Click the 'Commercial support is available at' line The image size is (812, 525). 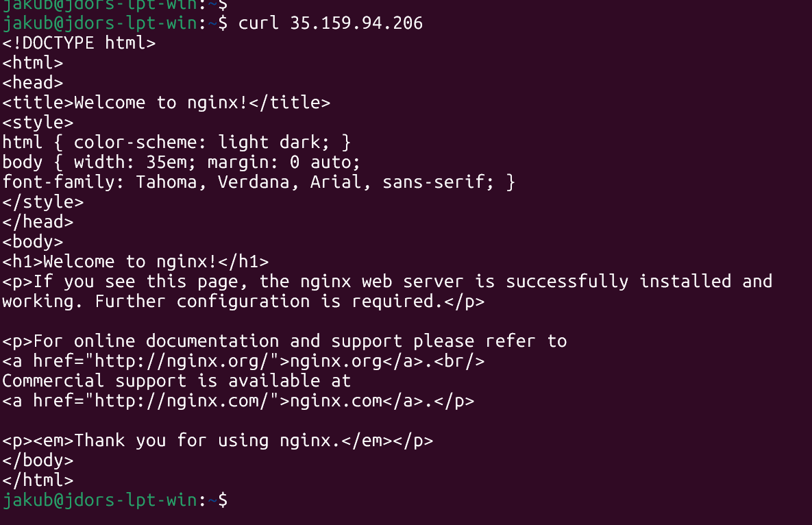point(176,380)
